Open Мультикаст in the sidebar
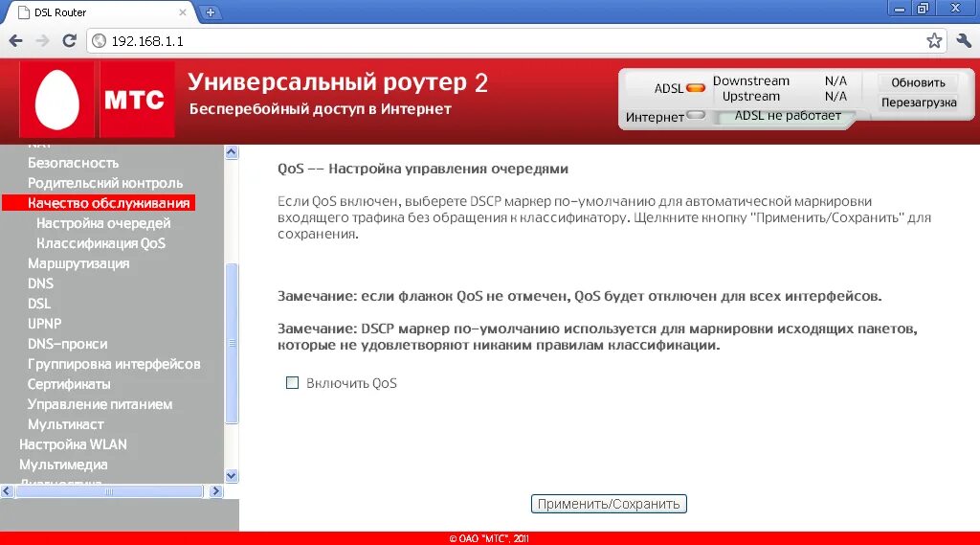The height and width of the screenshot is (545, 980). (66, 424)
